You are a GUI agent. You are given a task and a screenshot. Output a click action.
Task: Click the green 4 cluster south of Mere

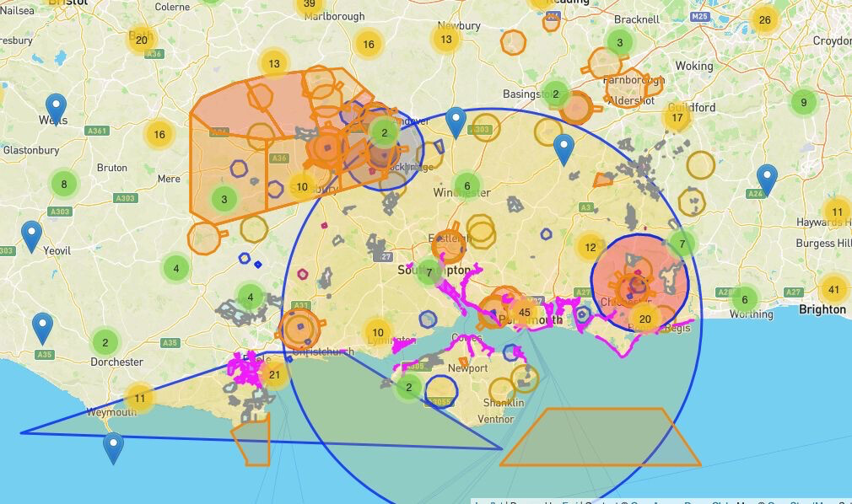[x=175, y=268]
